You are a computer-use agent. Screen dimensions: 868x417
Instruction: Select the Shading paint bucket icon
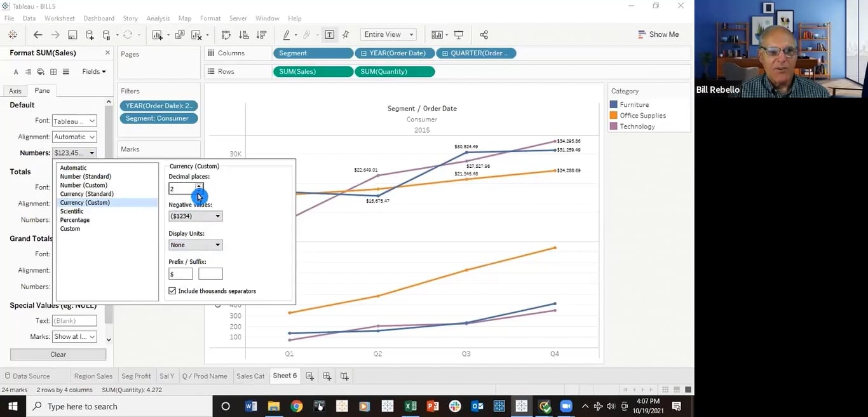pos(41,72)
